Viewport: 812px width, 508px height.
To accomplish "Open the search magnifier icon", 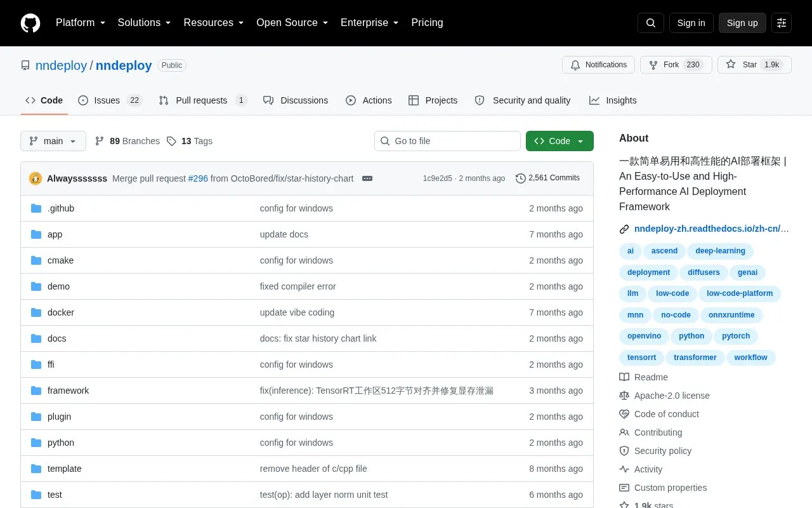I will [x=651, y=23].
